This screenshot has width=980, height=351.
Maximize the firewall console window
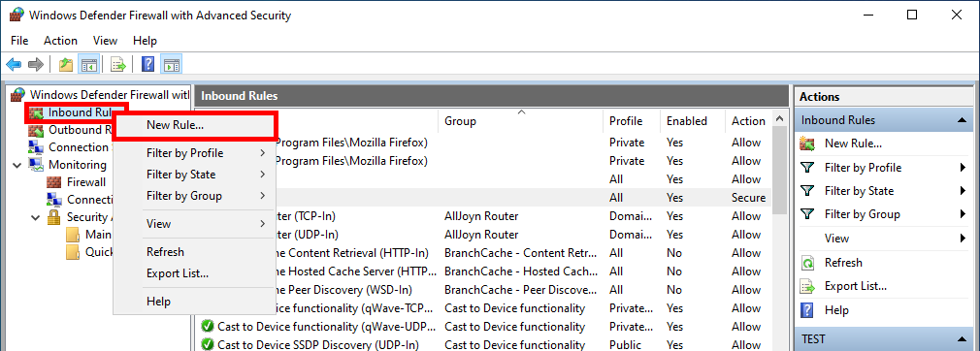coord(912,15)
